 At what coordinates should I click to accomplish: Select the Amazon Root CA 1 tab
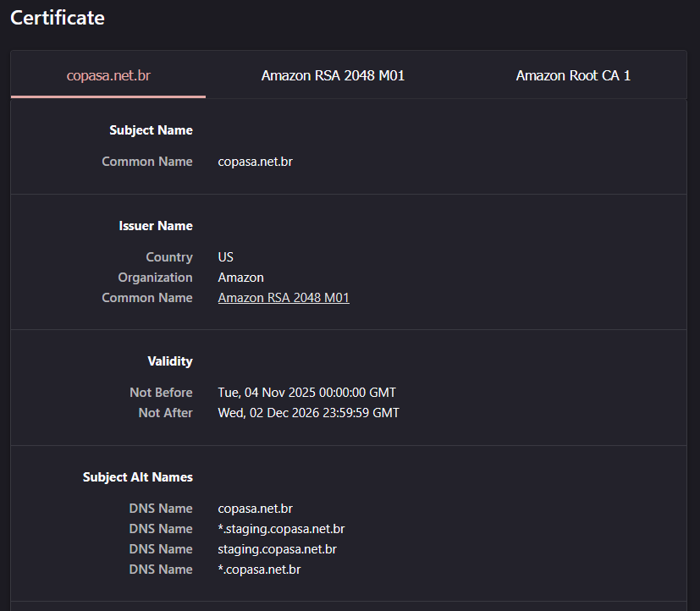[x=573, y=75]
